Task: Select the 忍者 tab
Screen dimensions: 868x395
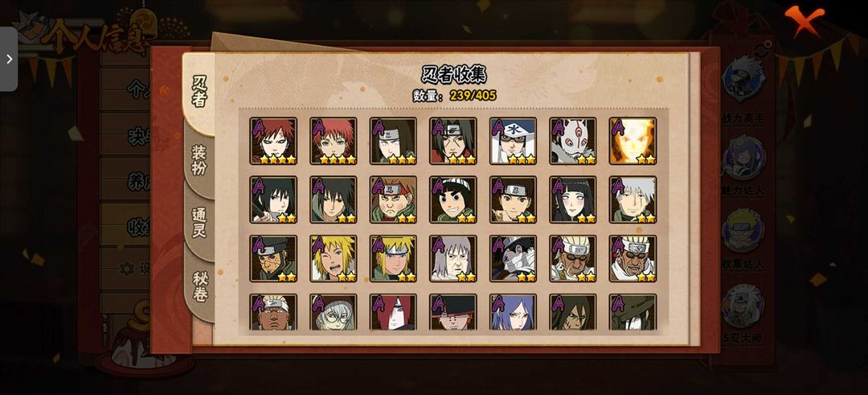Action: pyautogui.click(x=199, y=92)
